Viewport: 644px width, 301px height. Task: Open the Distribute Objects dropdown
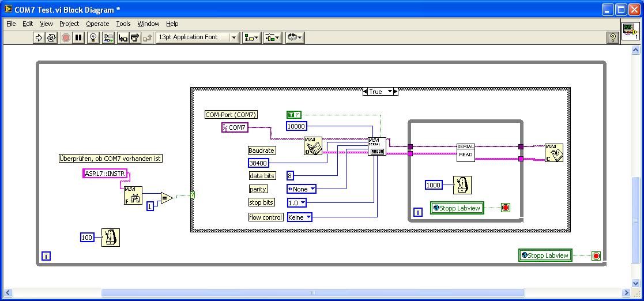[x=273, y=38]
